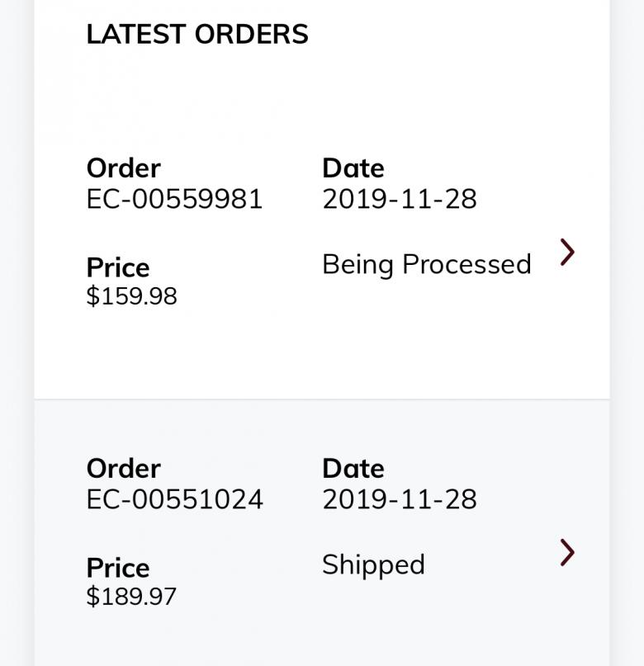Open details chevron for order EC-00559981
This screenshot has width=644, height=666.
coord(567,253)
